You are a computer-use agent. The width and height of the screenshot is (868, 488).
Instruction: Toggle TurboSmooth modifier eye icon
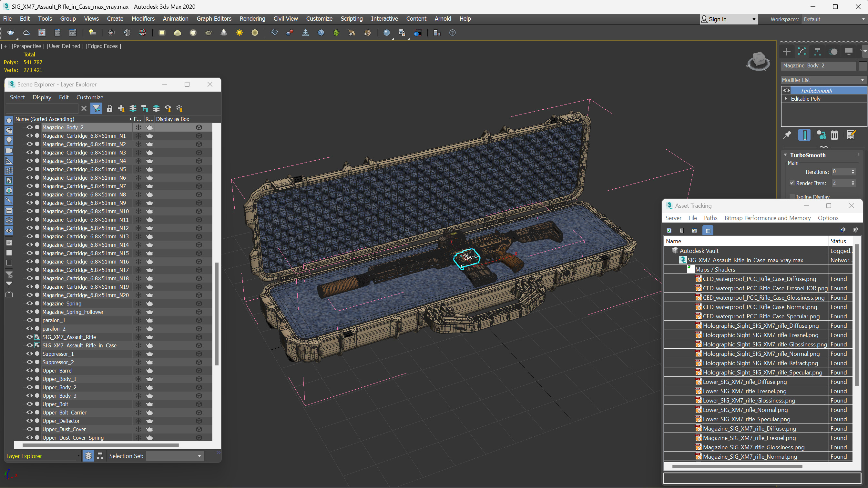point(786,90)
